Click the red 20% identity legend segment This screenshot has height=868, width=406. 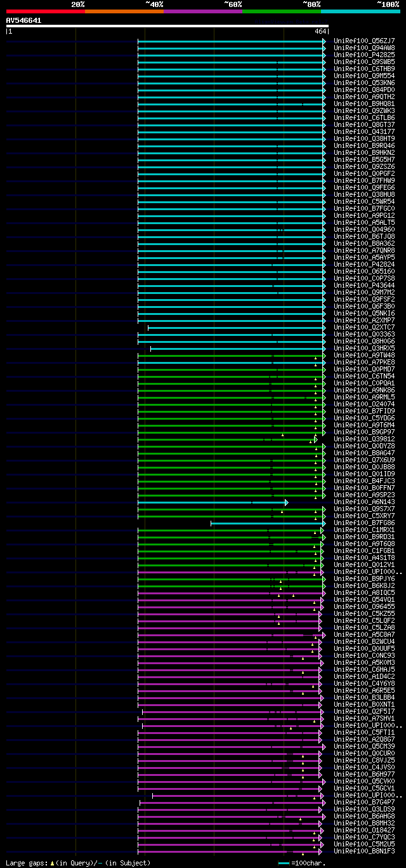coord(46,11)
